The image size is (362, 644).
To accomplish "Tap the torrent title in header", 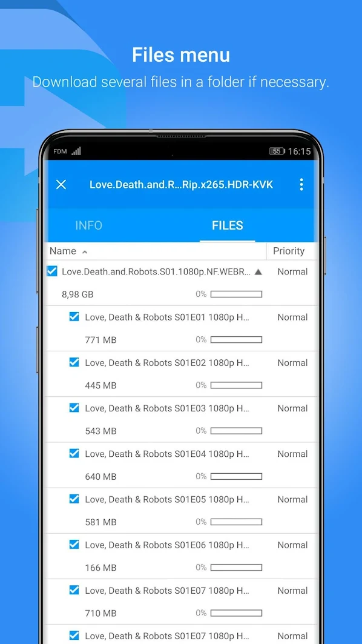I will click(x=182, y=184).
